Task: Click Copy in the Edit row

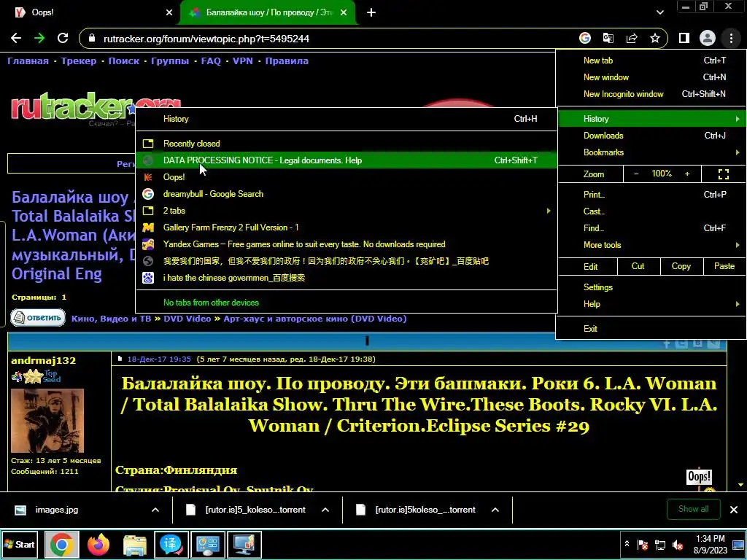Action: point(681,266)
